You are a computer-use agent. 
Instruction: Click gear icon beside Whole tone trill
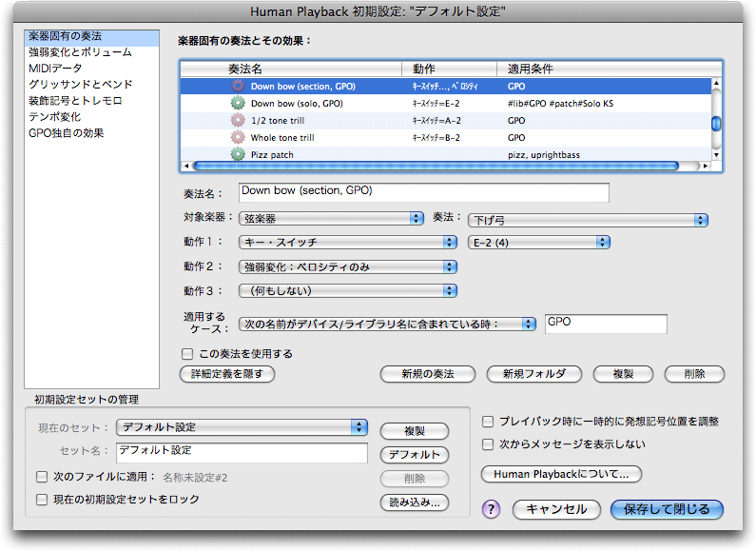pos(238,137)
